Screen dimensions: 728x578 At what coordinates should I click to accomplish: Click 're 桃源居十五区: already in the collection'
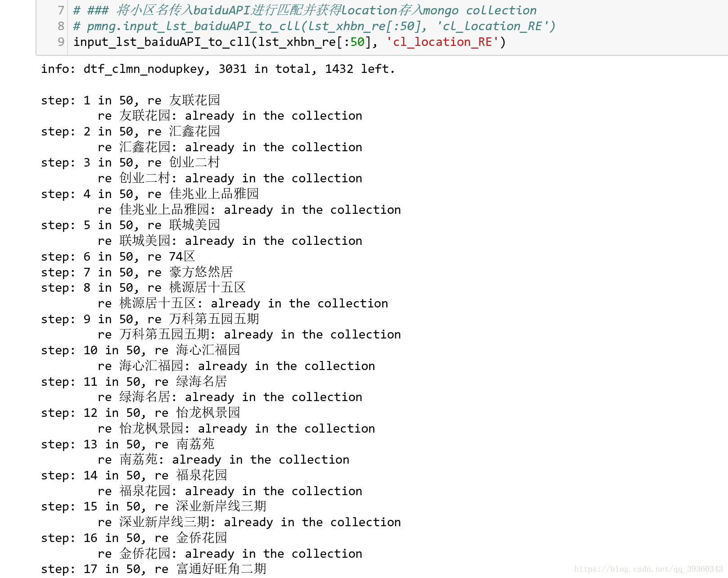(243, 303)
